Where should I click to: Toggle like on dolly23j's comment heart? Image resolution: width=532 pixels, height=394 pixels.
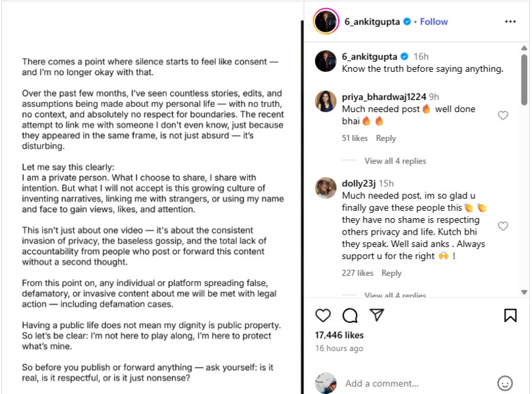click(x=503, y=225)
